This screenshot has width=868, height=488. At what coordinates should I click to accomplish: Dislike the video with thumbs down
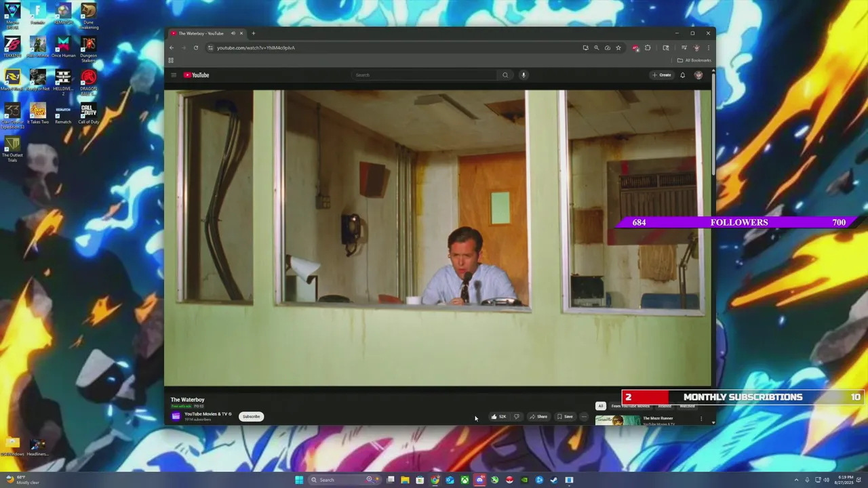[x=517, y=417]
